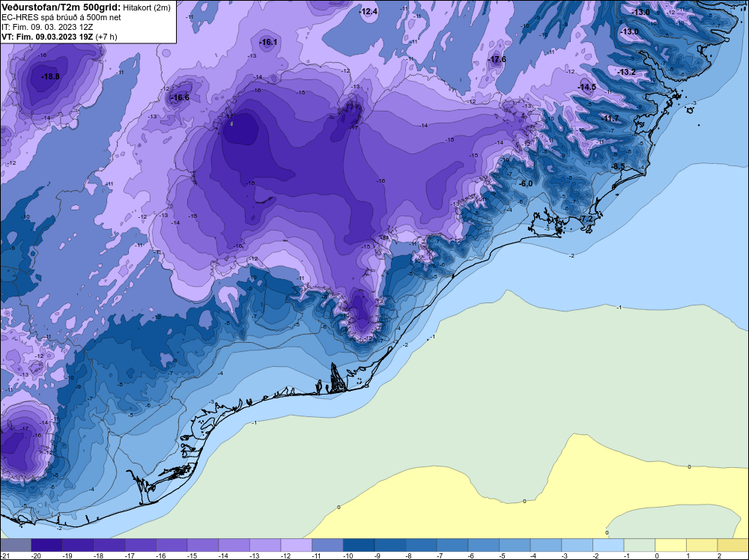749x560 pixels.
Task: Click the legend scale label 2
Action: point(719,556)
